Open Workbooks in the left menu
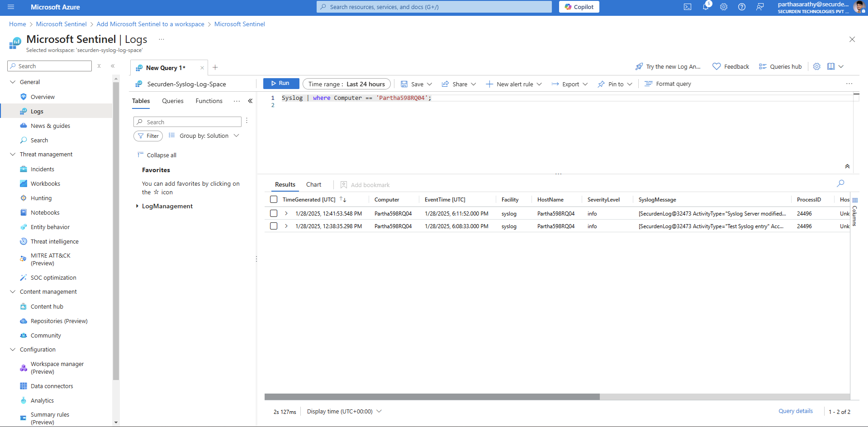The image size is (868, 427). click(x=45, y=183)
